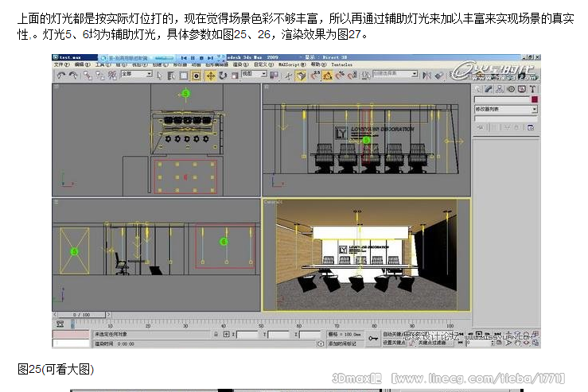Select the Select and Link tool

click(88, 76)
